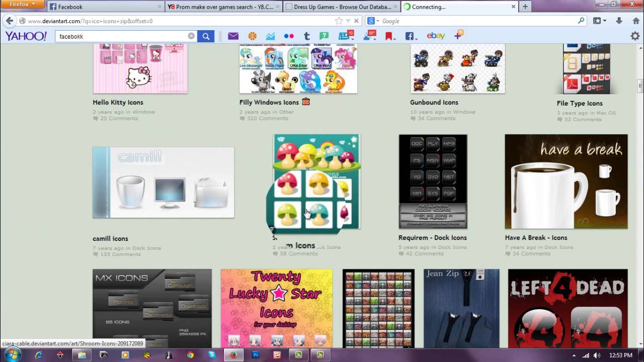Open Yahoo Mail from the toolbar
This screenshot has width=644, height=362.
(233, 36)
